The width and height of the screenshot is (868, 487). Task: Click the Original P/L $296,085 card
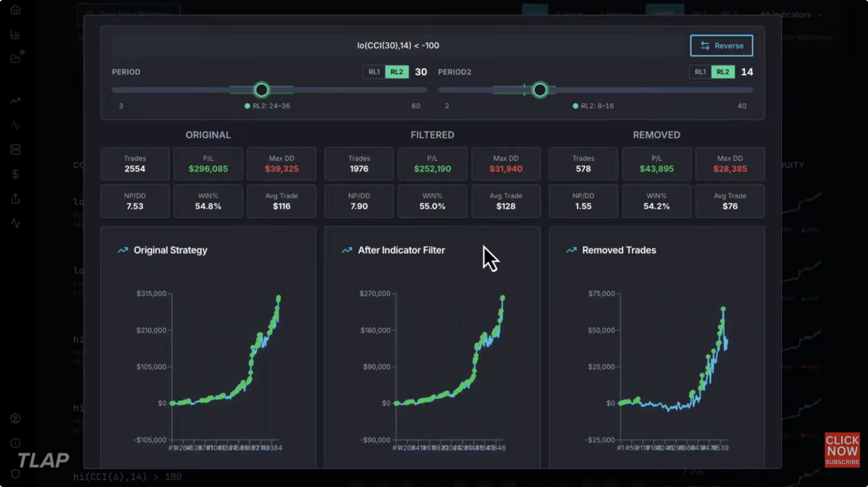[208, 164]
